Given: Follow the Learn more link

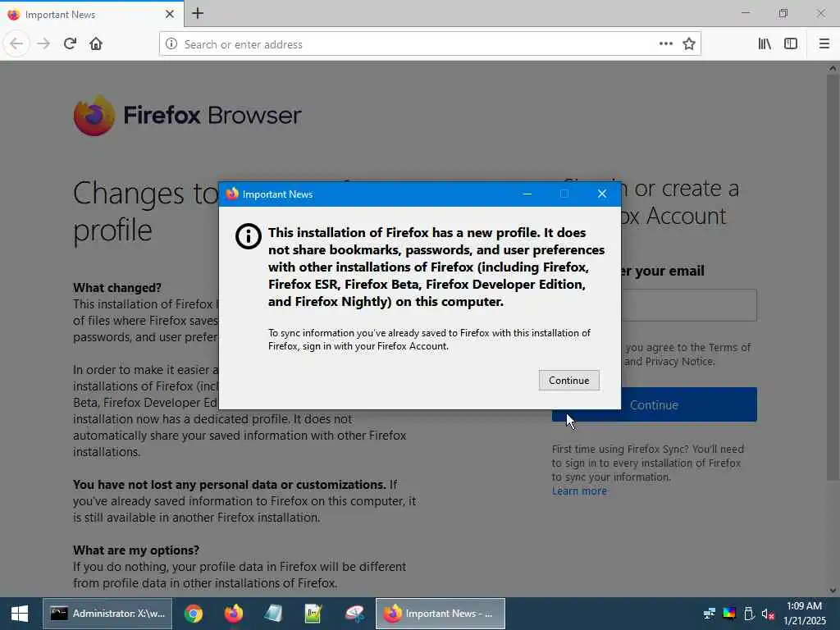Looking at the screenshot, I should (580, 491).
